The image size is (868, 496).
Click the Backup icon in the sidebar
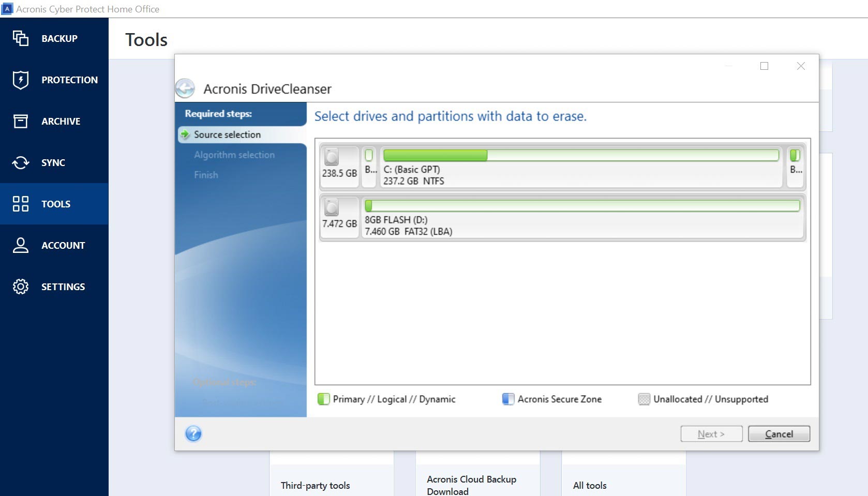tap(21, 38)
